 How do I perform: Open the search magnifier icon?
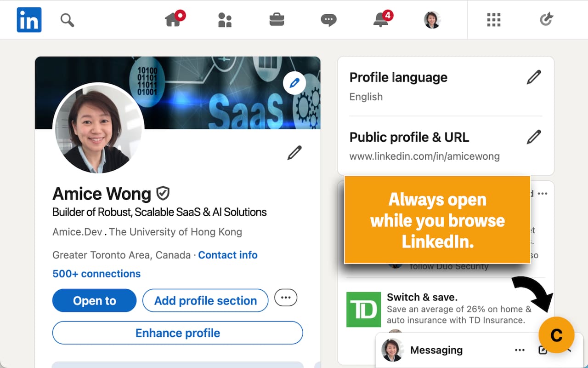pyautogui.click(x=67, y=20)
